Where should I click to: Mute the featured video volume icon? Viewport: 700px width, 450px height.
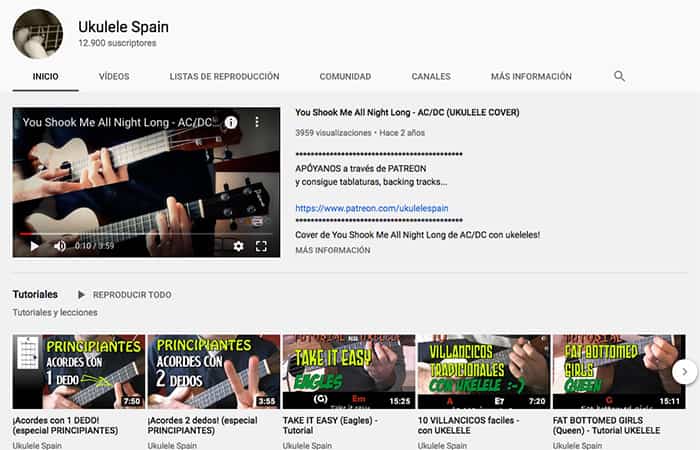click(60, 246)
